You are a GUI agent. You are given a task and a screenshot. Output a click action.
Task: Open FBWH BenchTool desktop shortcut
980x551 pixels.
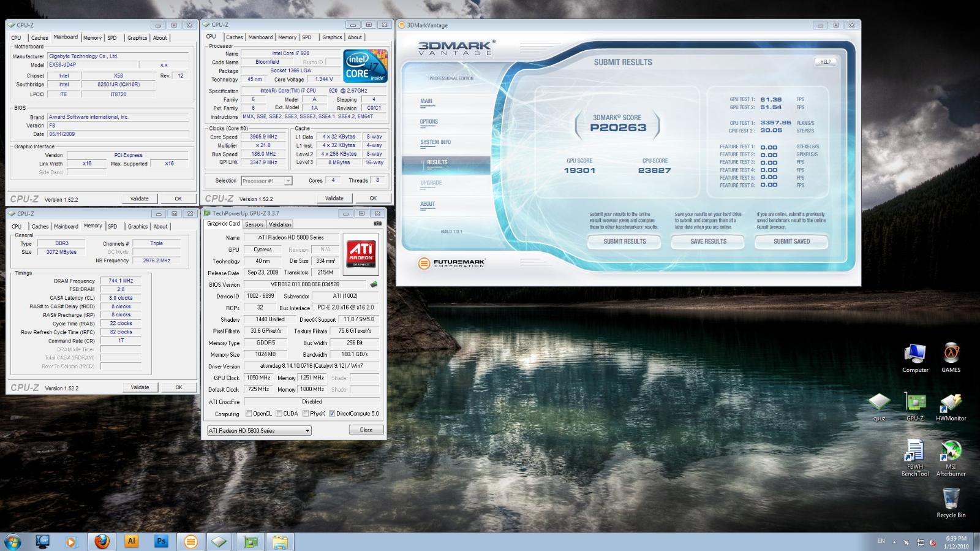[915, 458]
